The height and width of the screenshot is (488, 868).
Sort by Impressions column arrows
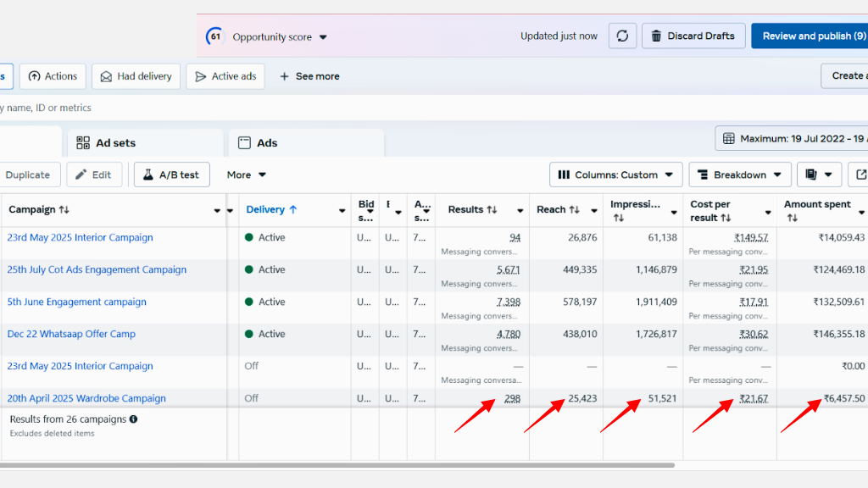click(619, 218)
